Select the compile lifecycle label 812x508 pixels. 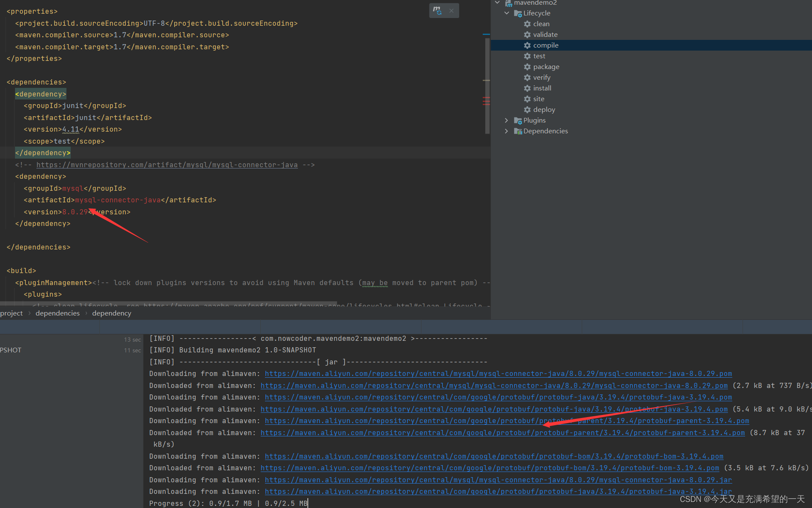click(x=546, y=45)
